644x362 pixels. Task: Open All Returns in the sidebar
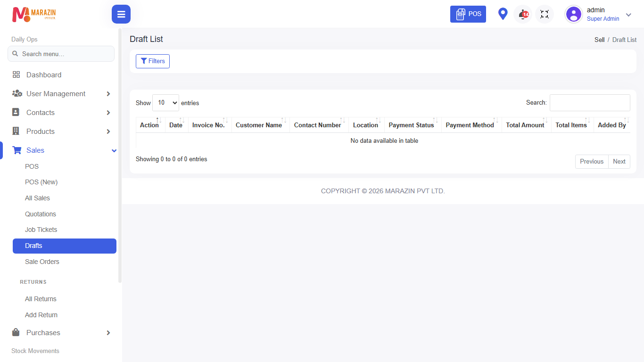point(41,299)
